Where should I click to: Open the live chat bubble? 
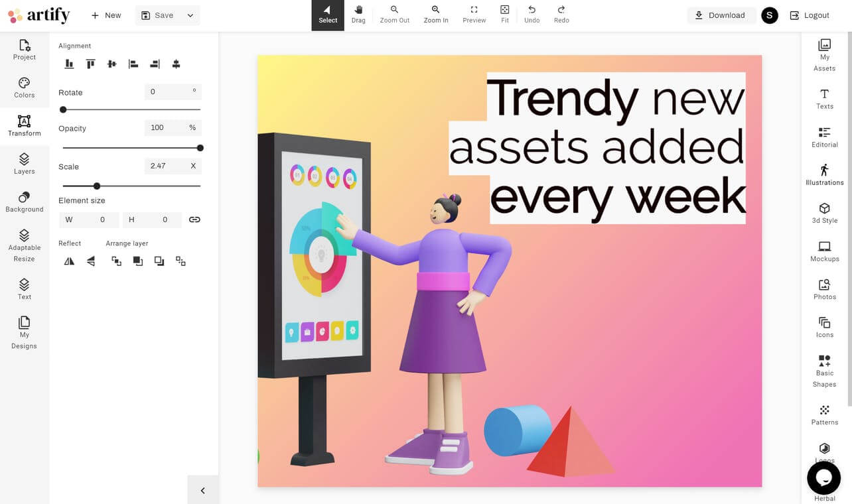823,477
